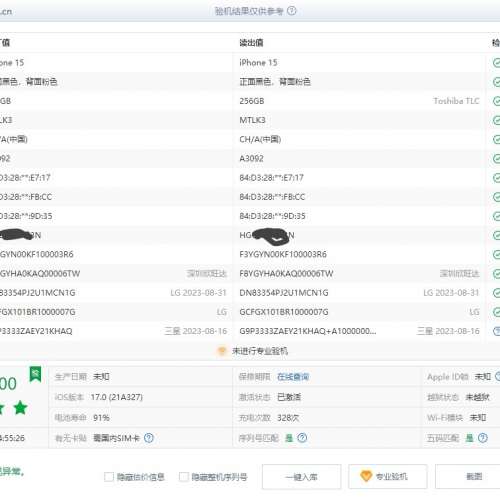Click the 未越狱 jailbreak status value
This screenshot has width=500, height=500.
477,397
